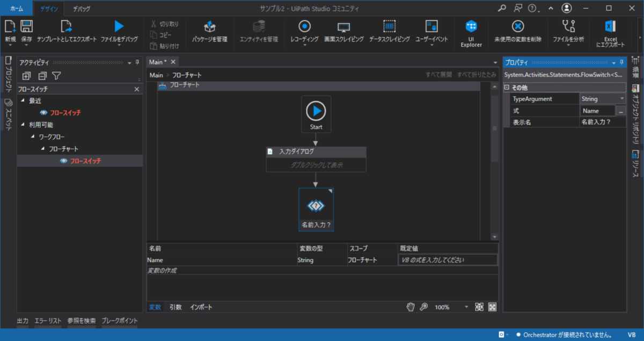Open expression editor ellipsis button

621,111
